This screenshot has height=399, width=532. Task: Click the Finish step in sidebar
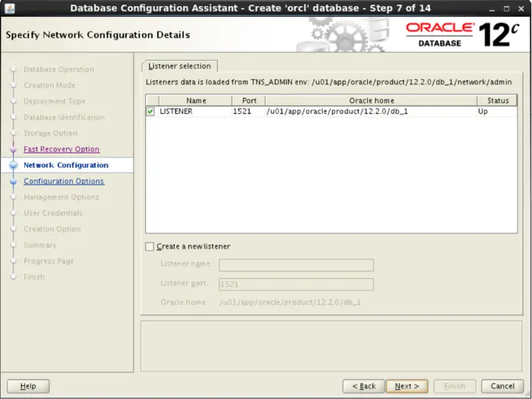click(x=34, y=277)
